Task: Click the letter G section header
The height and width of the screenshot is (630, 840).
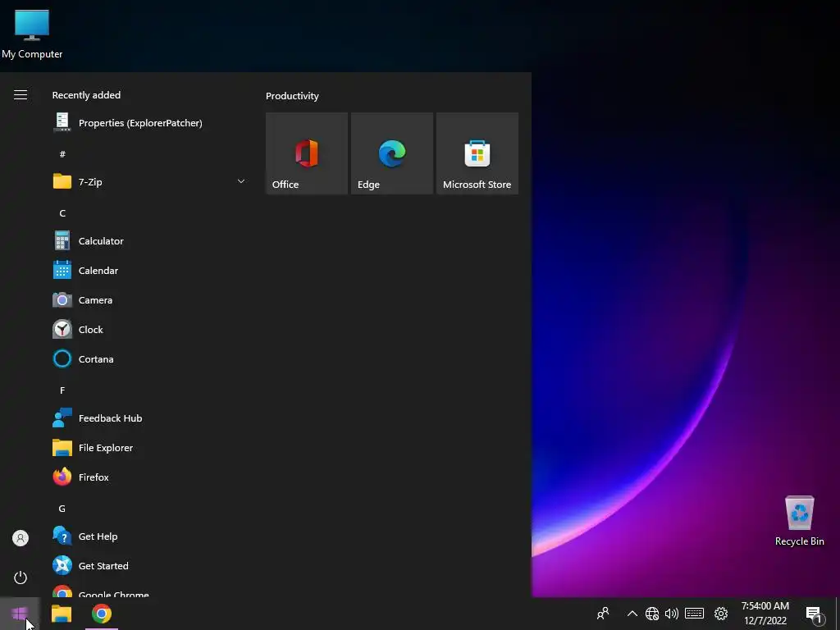Action: [x=62, y=509]
